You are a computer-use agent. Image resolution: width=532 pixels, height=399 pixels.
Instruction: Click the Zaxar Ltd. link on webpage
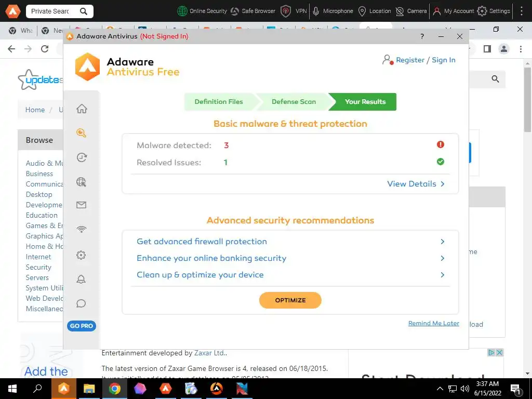pyautogui.click(x=210, y=353)
